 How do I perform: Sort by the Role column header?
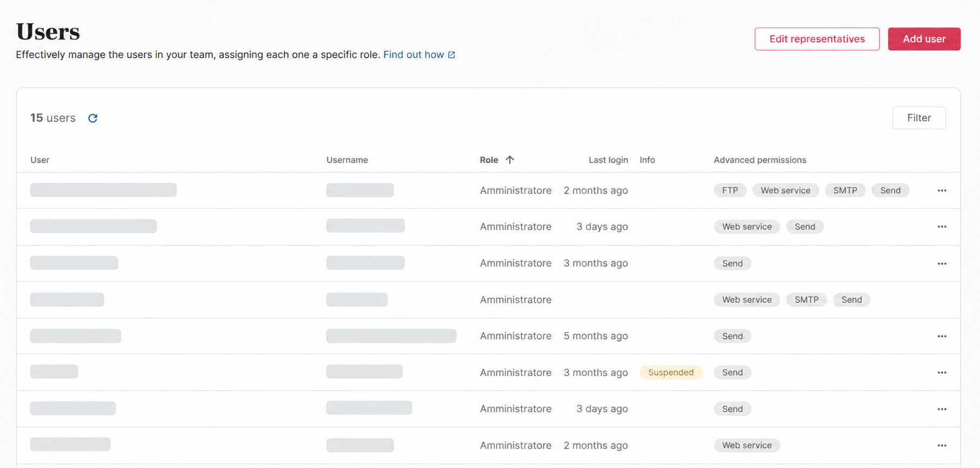pos(489,160)
